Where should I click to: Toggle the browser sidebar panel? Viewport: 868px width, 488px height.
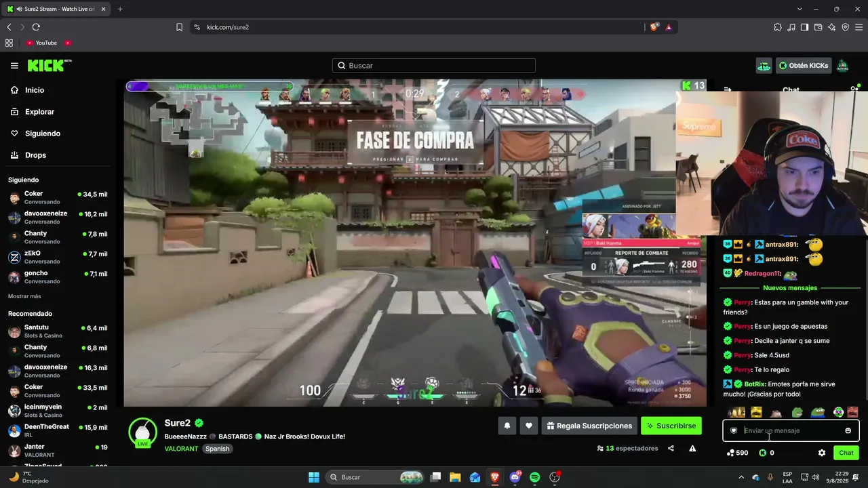[804, 27]
